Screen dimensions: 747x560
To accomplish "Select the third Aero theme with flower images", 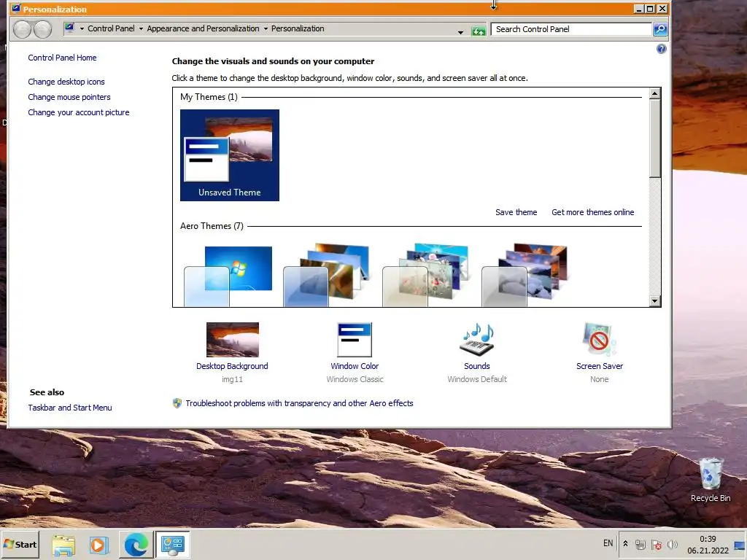I will (x=427, y=275).
